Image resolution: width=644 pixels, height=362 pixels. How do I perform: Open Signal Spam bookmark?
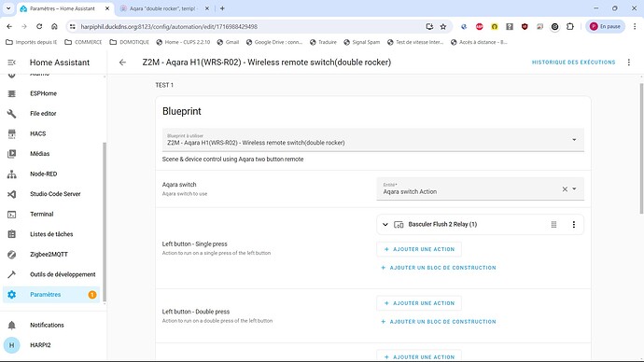pos(362,42)
